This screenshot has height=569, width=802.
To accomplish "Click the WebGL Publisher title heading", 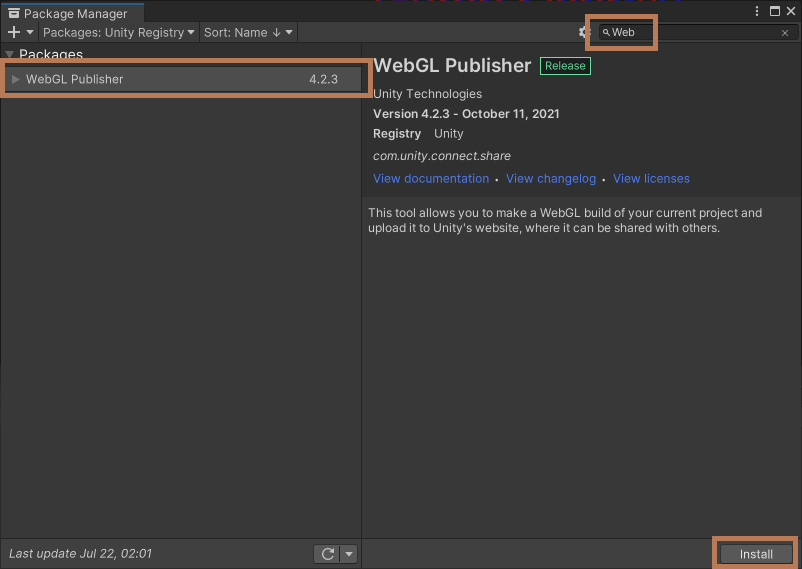I will pyautogui.click(x=452, y=65).
